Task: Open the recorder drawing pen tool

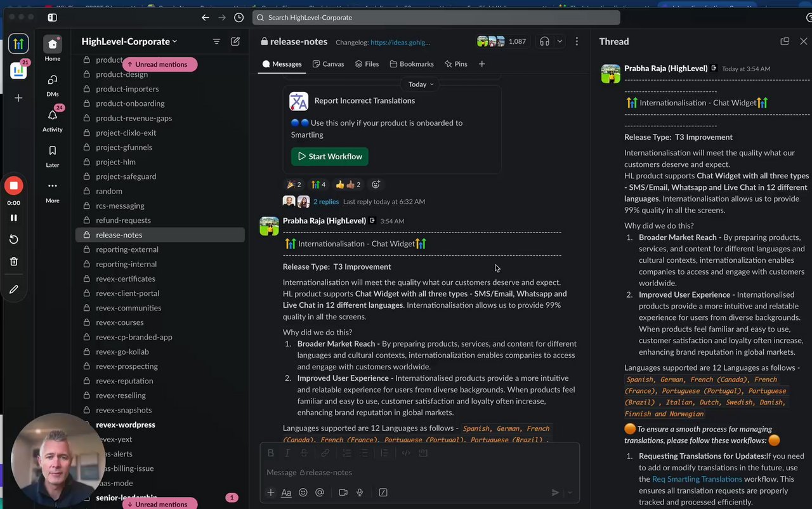Action: pyautogui.click(x=14, y=289)
